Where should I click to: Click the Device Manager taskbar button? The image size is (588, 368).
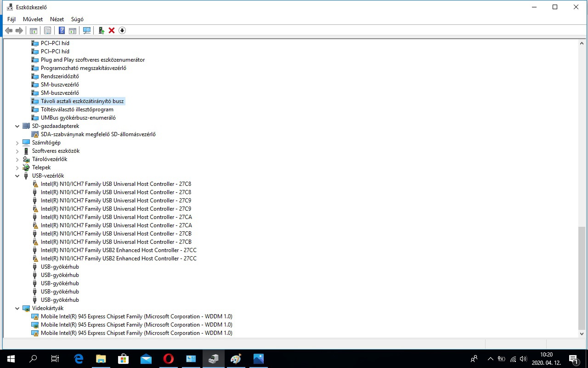[213, 359]
